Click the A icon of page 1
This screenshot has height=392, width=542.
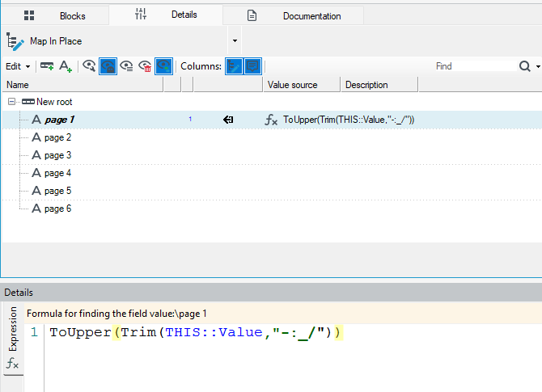point(36,120)
